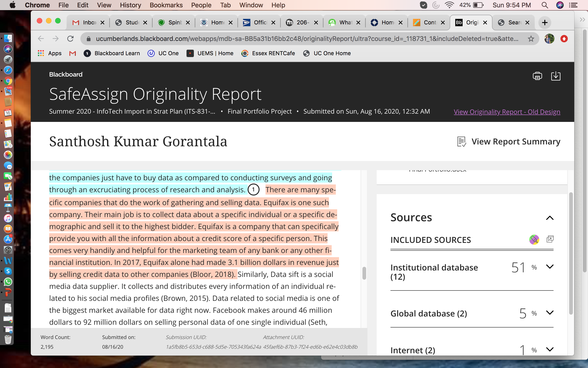Launch Safari from the Dock

click(x=8, y=70)
